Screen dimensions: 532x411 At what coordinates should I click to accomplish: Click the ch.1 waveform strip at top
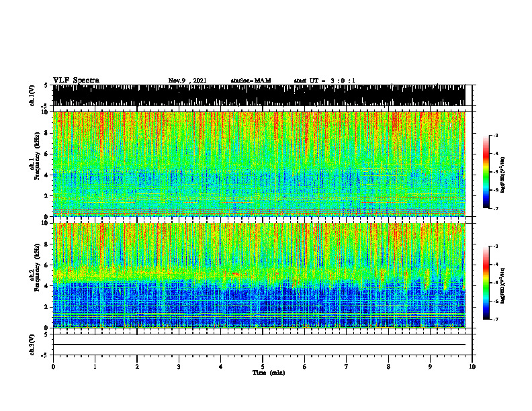[x=259, y=95]
